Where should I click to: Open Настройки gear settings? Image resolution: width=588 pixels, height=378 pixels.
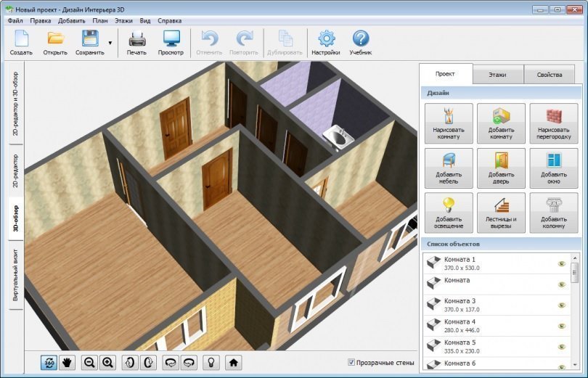point(326,43)
